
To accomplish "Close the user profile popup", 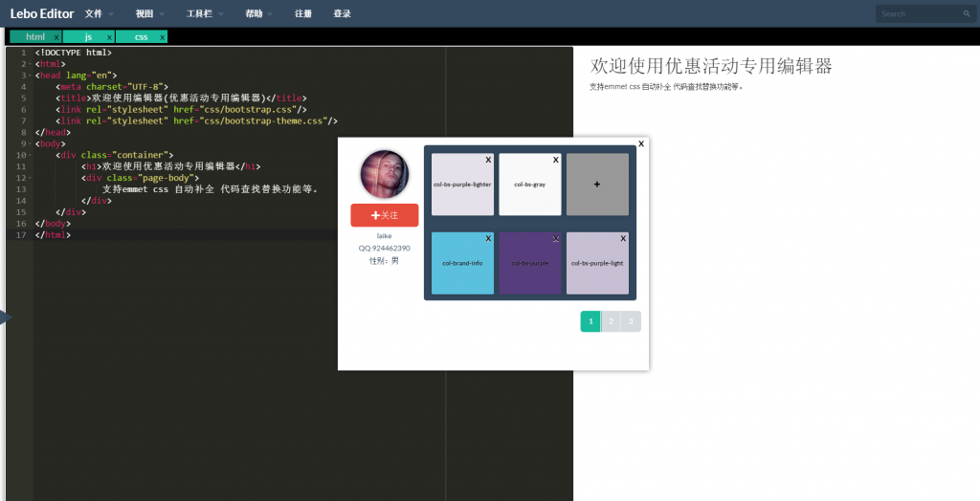I will click(x=641, y=143).
